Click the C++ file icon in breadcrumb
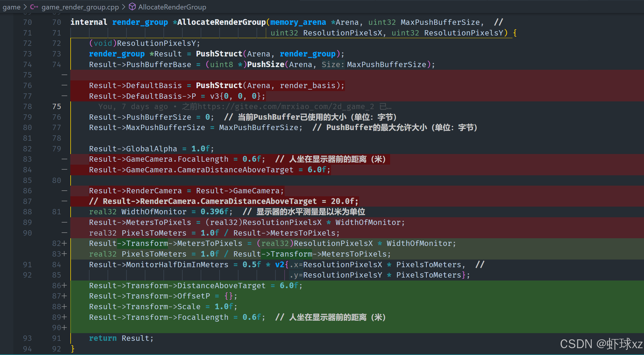Image resolution: width=644 pixels, height=355 pixels. click(x=34, y=7)
